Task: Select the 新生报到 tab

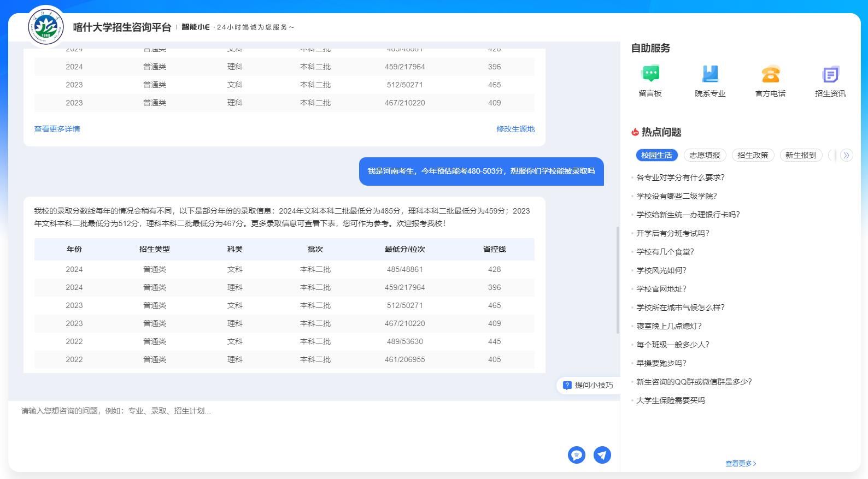Action: click(x=801, y=155)
